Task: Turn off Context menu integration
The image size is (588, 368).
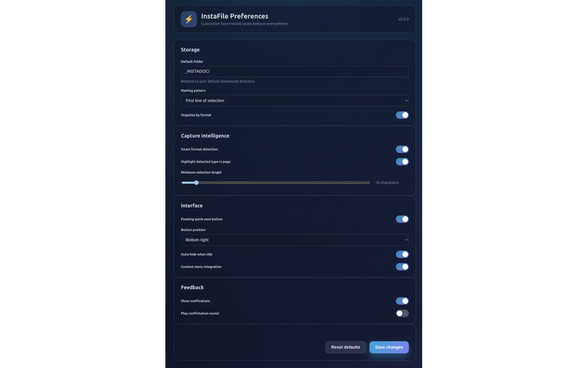Action: 402,266
